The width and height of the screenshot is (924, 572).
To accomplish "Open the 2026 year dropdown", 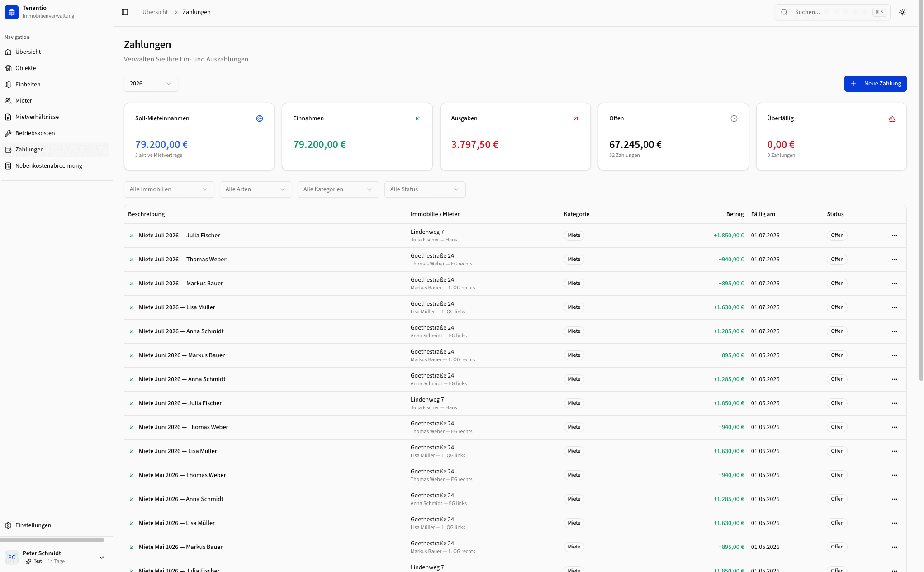I will tap(151, 83).
